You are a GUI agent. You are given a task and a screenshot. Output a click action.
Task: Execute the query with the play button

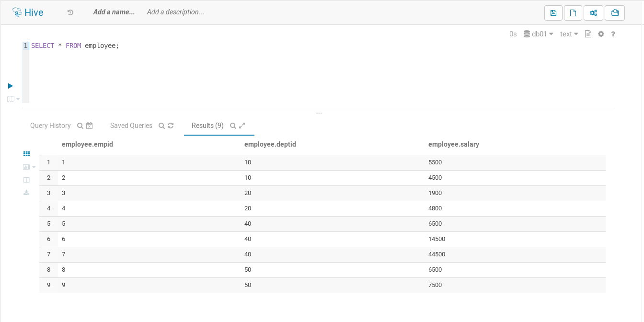click(11, 86)
